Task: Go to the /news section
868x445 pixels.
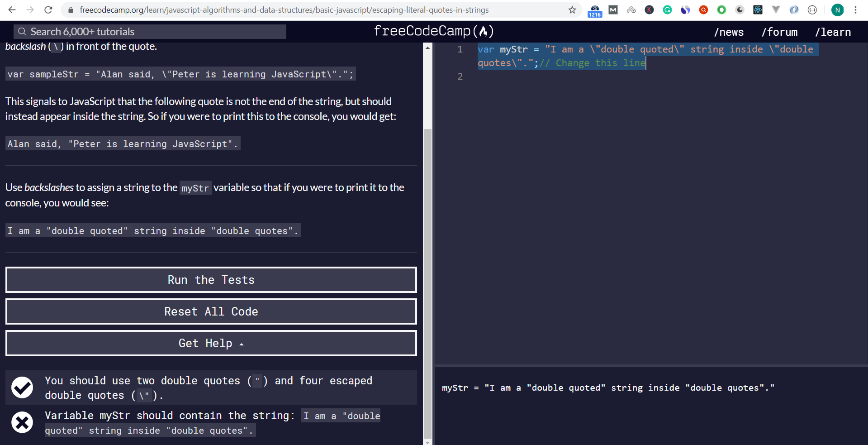Action: pyautogui.click(x=729, y=32)
